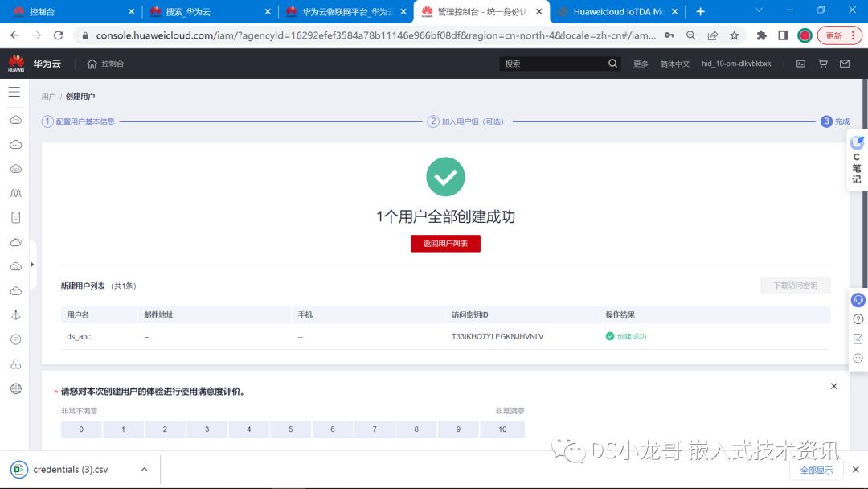The height and width of the screenshot is (489, 868).
Task: Click the 返回用户列表 red button
Action: 445,243
